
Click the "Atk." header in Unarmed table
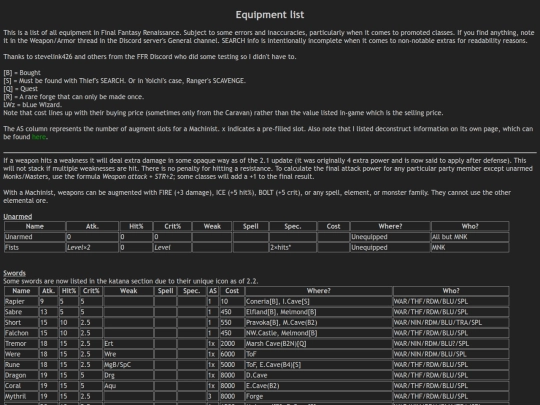[92, 226]
